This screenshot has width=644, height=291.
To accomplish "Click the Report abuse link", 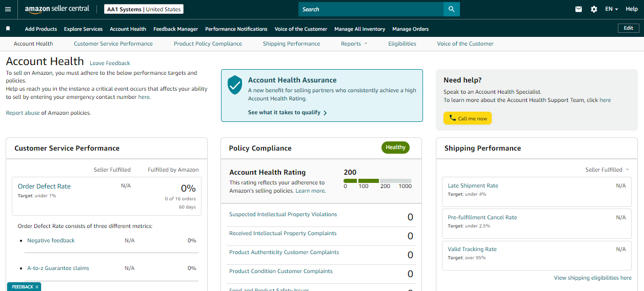I will pos(23,113).
